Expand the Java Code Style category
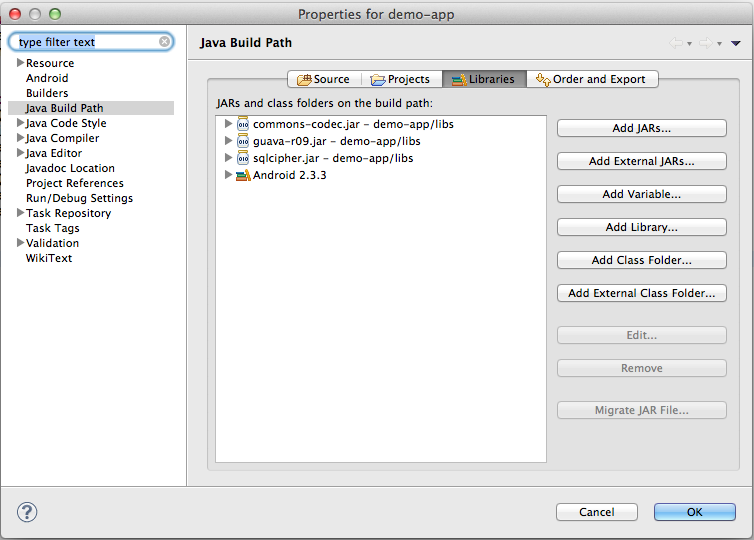This screenshot has height=540, width=754. point(20,123)
